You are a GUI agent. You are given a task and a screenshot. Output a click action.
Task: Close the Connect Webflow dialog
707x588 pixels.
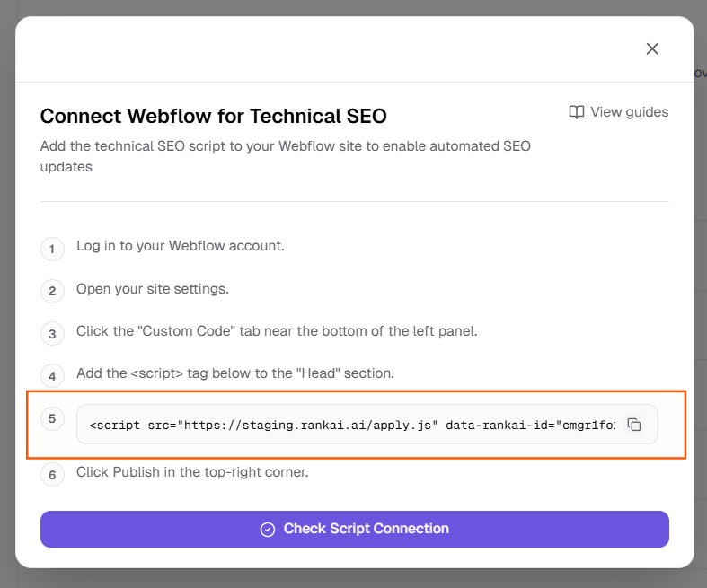tap(652, 48)
